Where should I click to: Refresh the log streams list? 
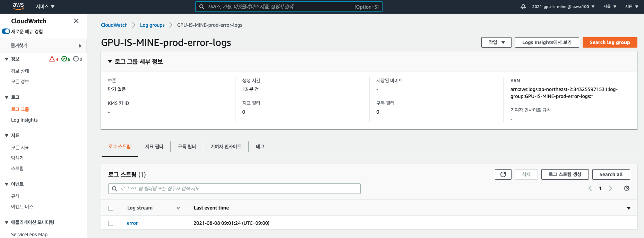point(503,174)
